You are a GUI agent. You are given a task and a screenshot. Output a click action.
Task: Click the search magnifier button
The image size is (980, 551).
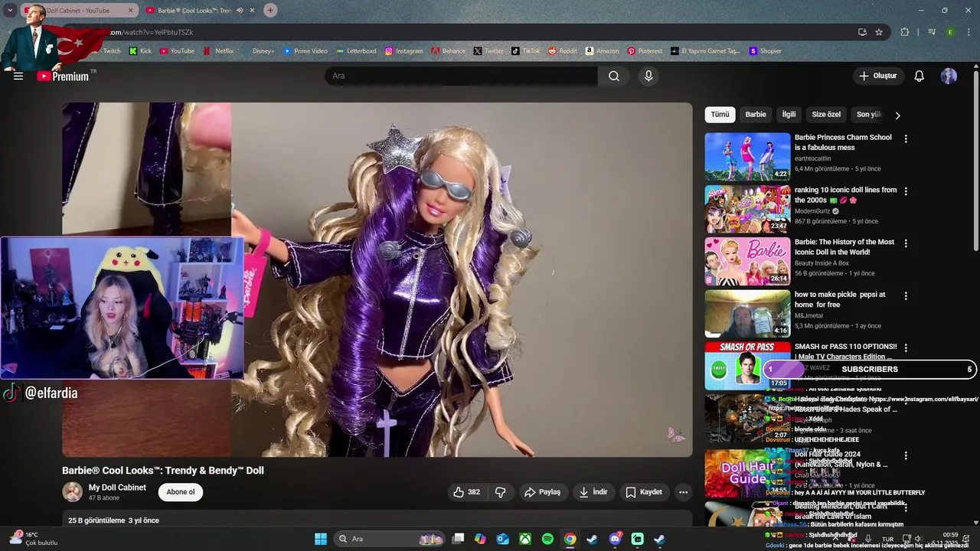(614, 76)
